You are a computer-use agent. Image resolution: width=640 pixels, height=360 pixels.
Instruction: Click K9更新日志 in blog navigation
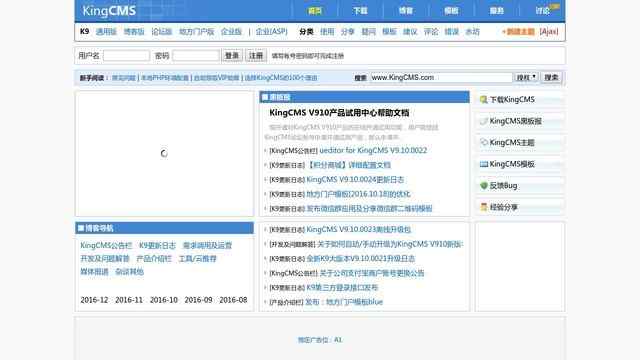point(157,246)
